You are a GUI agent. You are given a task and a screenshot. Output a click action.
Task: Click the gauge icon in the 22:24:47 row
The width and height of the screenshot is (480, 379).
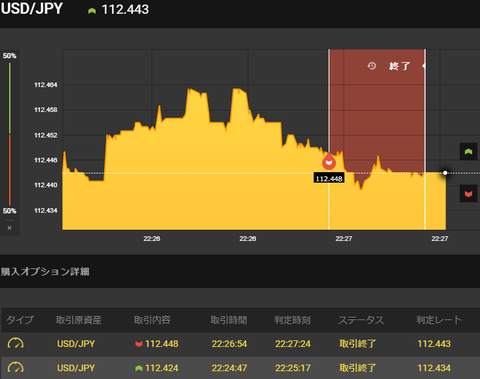pyautogui.click(x=15, y=368)
